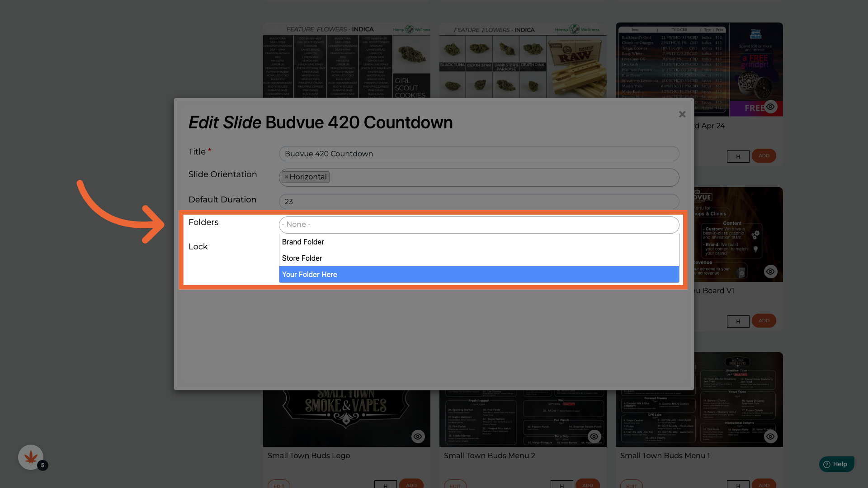The width and height of the screenshot is (868, 488).
Task: Preview the Small Town Buds Menu 2 slide
Action: tap(594, 436)
